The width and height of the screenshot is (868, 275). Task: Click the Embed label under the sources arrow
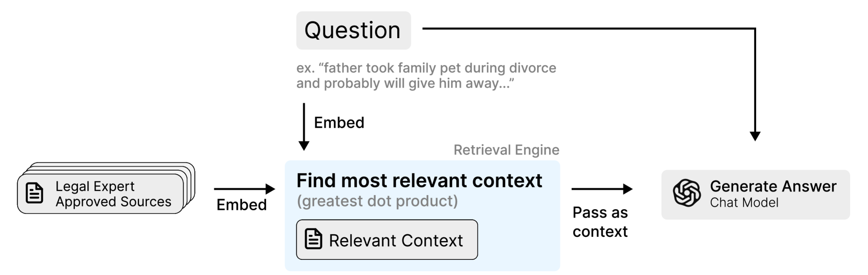pos(241,205)
